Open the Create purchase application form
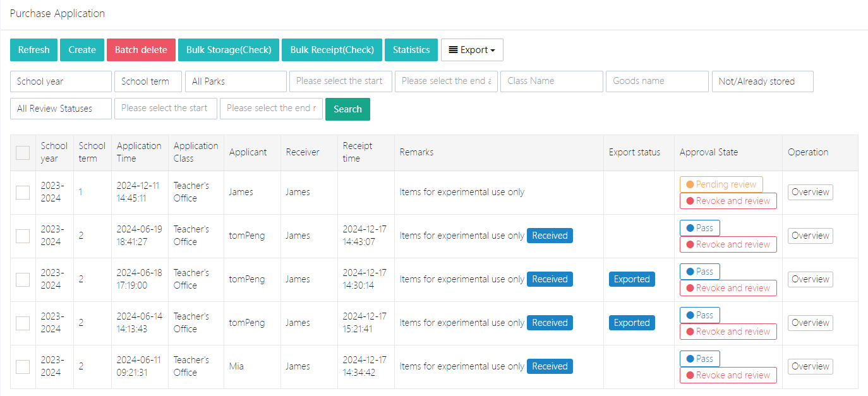 pyautogui.click(x=82, y=50)
